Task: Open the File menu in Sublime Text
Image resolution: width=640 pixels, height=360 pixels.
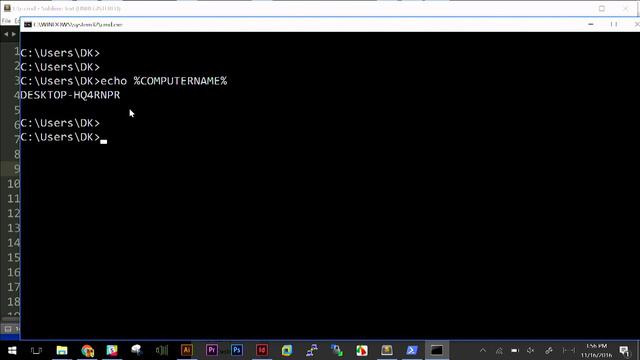Action: (6, 20)
